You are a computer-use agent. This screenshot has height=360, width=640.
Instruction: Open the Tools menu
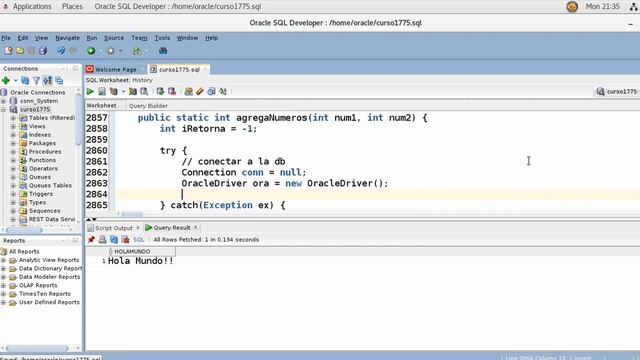pyautogui.click(x=162, y=38)
